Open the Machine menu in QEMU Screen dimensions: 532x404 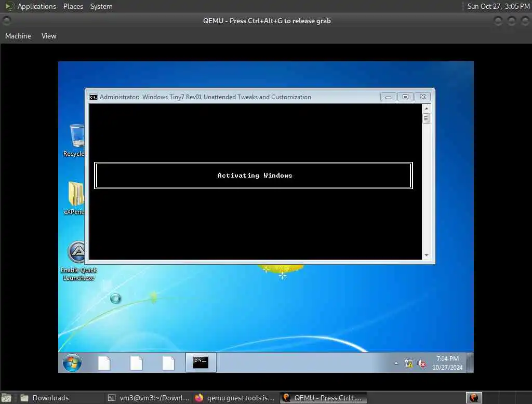(x=18, y=36)
